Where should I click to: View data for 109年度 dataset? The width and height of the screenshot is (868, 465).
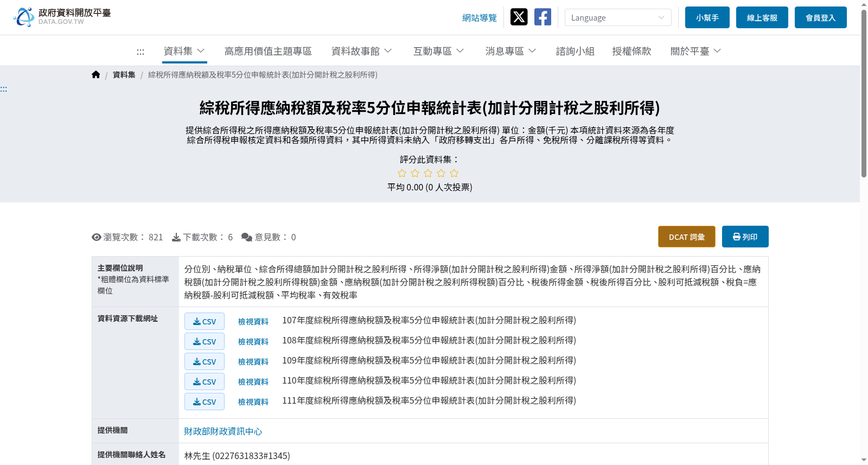(x=253, y=362)
